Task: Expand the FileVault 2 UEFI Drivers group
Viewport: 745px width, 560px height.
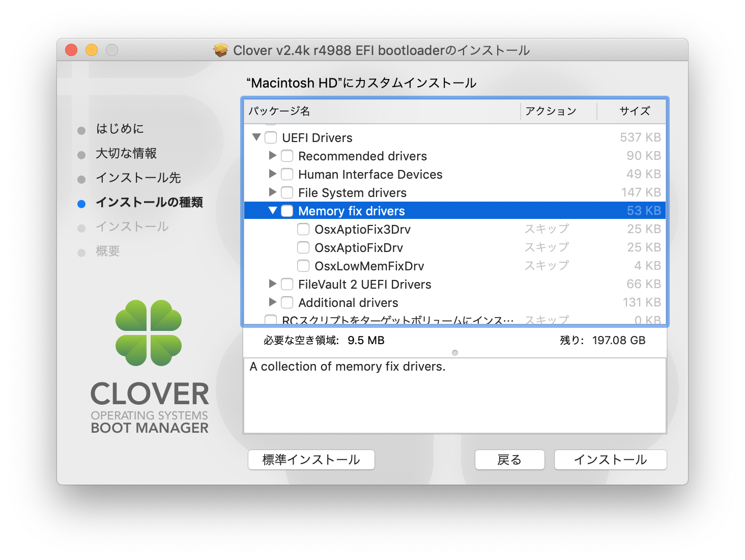Action: tap(273, 284)
